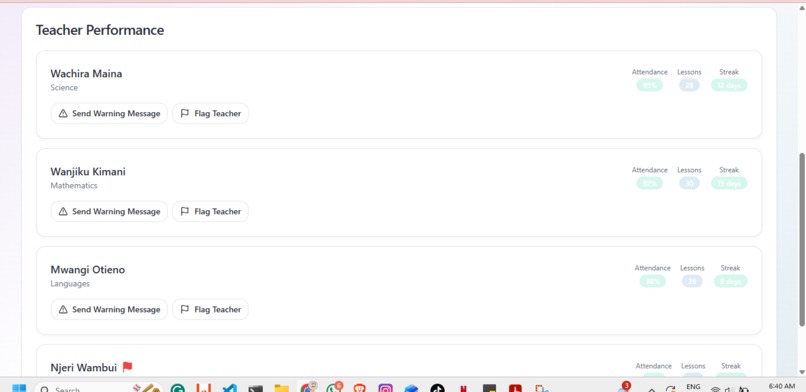
Task: Select the Teacher Performance heading
Action: [100, 30]
